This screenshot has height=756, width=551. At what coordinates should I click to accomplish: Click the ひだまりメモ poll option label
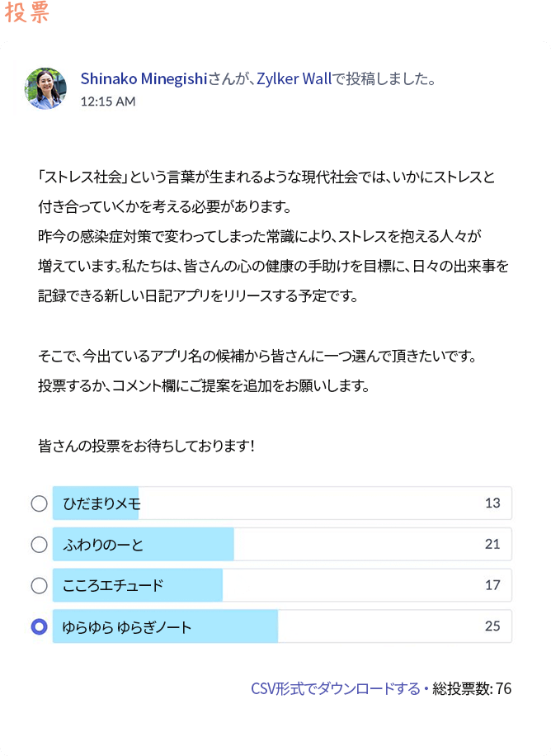[102, 503]
